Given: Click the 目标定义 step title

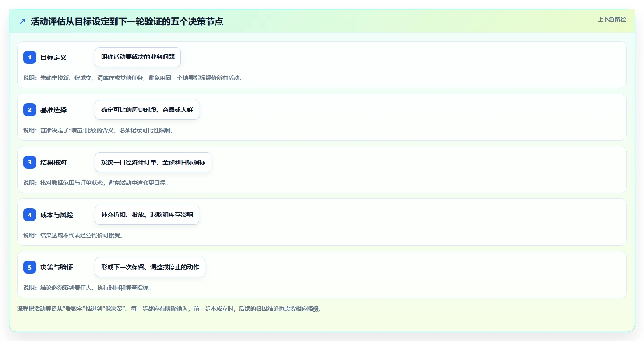Looking at the screenshot, I should click(x=53, y=57).
